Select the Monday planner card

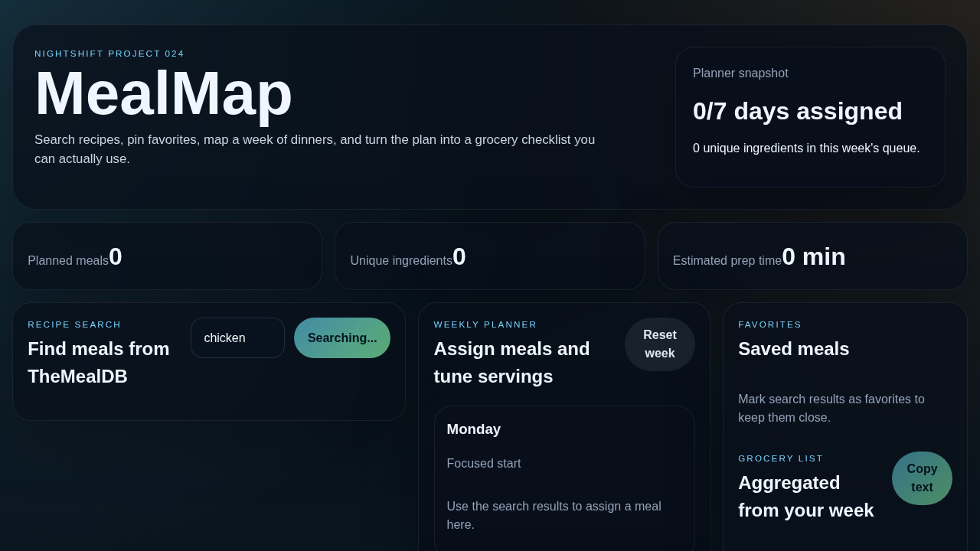(x=564, y=474)
